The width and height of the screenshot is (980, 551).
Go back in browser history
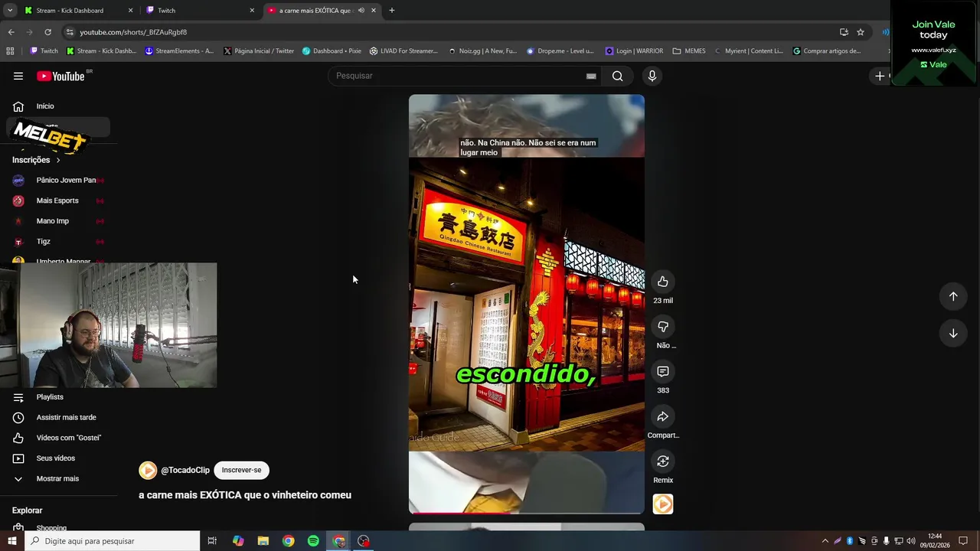(x=11, y=32)
